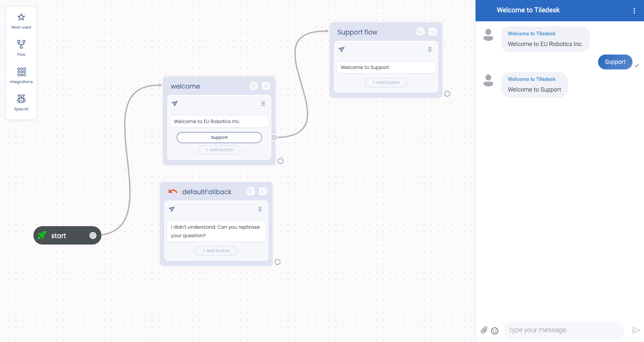Grab the drag handle in welcome block
The width and height of the screenshot is (644, 342).
263,103
